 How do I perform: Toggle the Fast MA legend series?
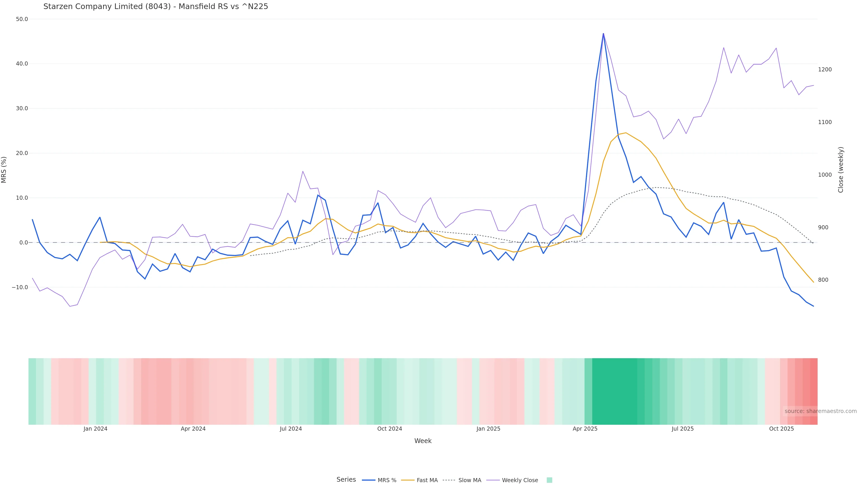[x=427, y=480]
